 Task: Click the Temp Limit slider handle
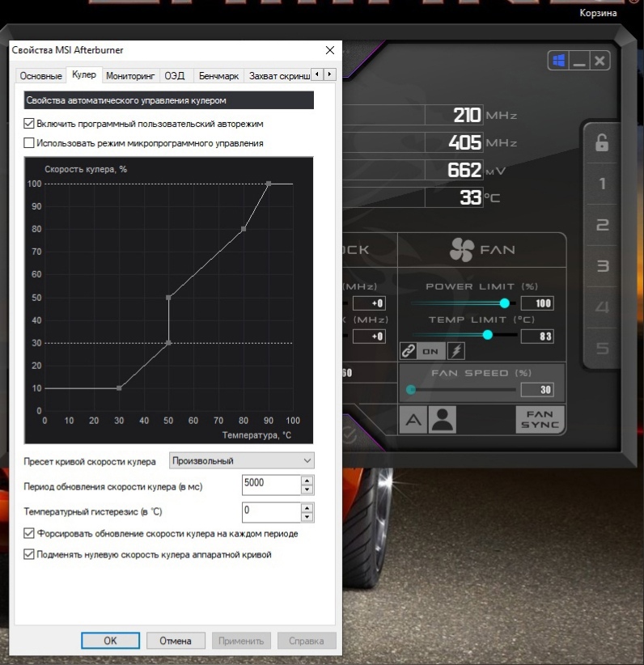click(488, 335)
